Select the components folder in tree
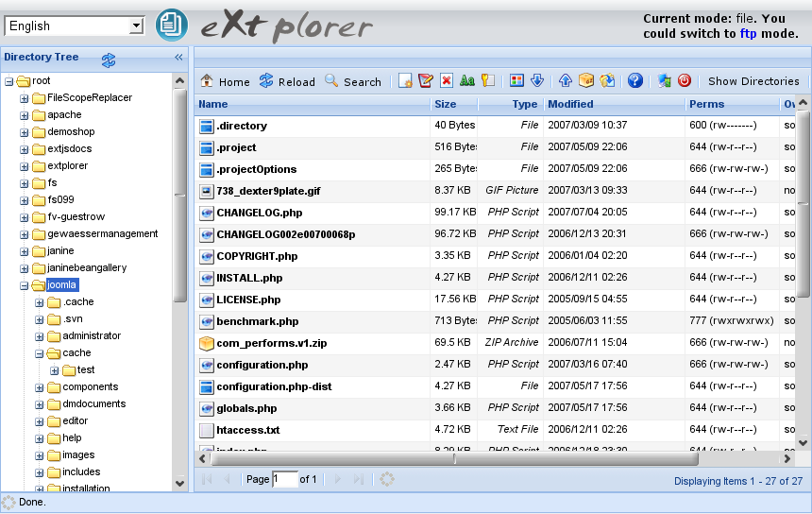 (x=90, y=387)
